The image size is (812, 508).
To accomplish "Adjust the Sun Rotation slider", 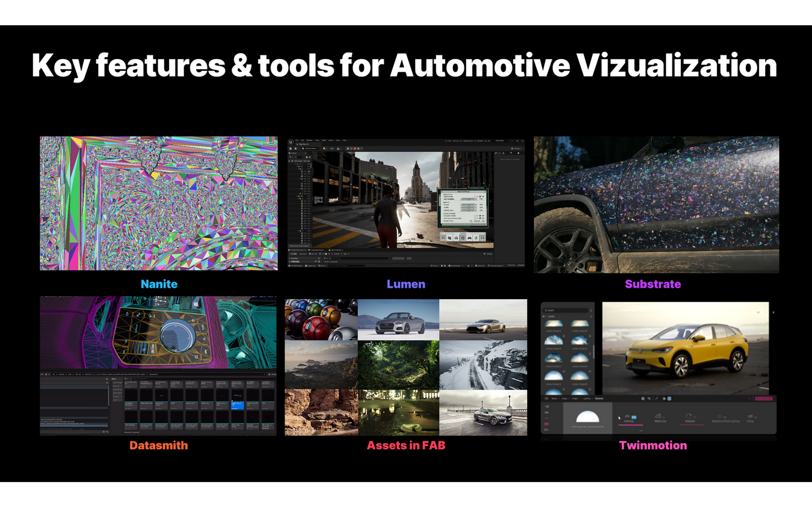I will click(x=468, y=199).
